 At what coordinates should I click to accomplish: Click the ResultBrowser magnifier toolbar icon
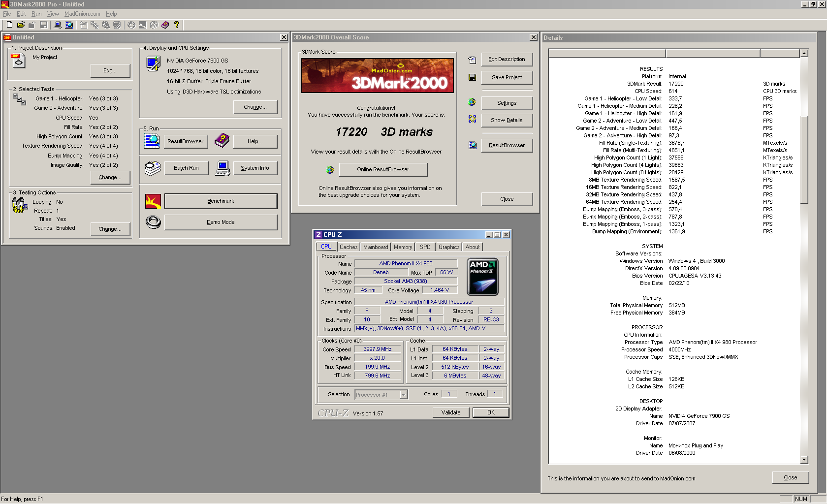click(x=69, y=25)
